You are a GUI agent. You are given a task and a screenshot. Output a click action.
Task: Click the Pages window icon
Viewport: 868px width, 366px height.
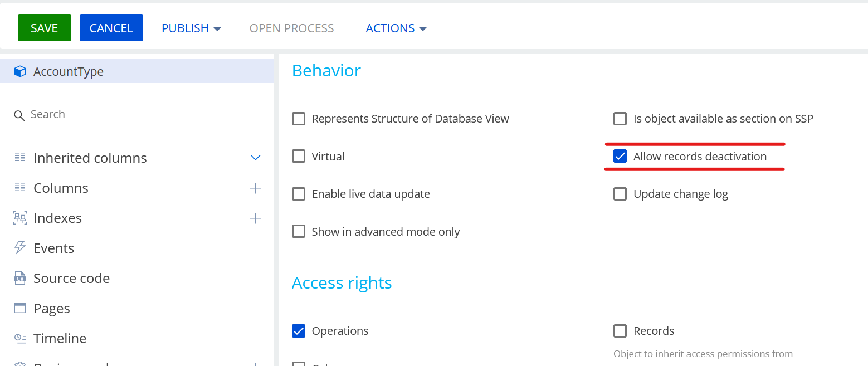[20, 308]
